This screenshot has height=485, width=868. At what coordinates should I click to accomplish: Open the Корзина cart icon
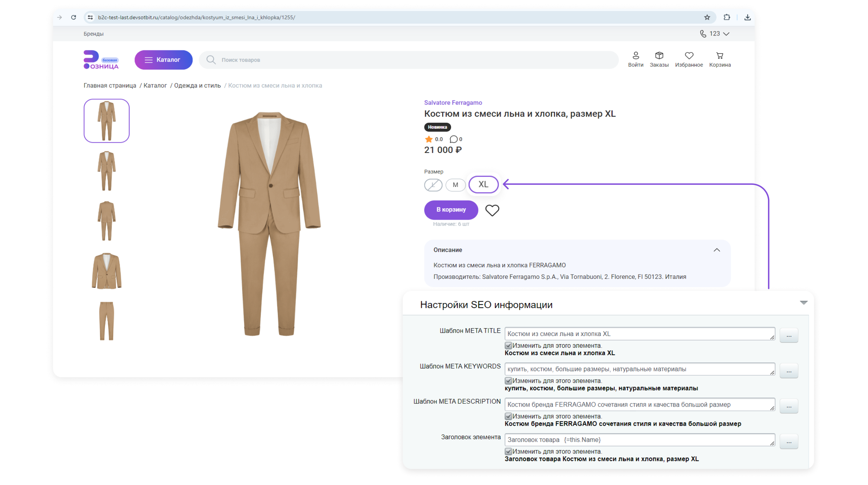720,56
